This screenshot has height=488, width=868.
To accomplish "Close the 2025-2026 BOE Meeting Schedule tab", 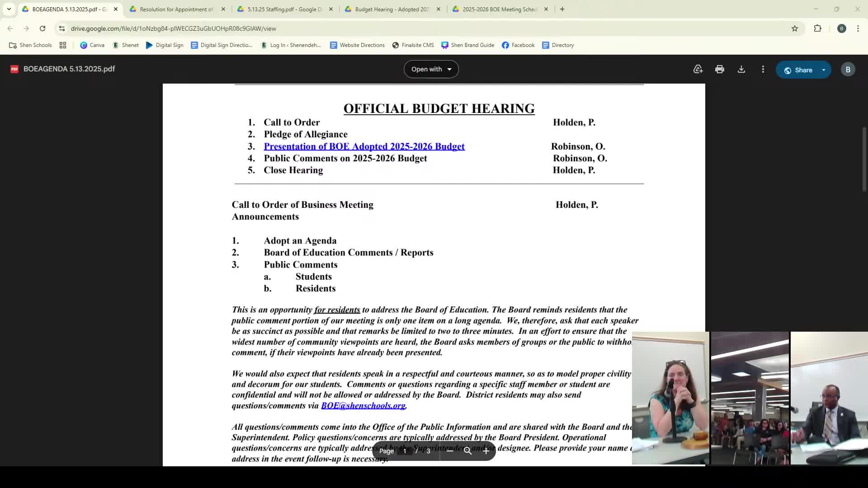I will [546, 9].
